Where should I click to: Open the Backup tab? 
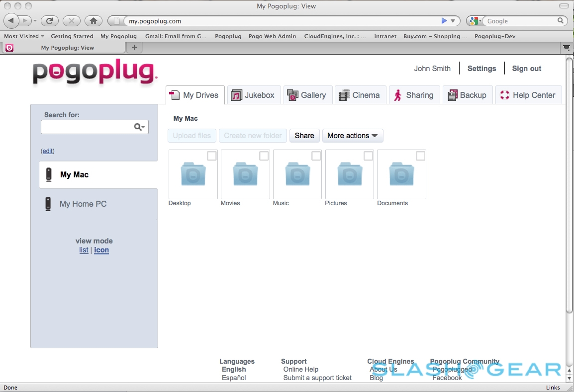pos(467,95)
